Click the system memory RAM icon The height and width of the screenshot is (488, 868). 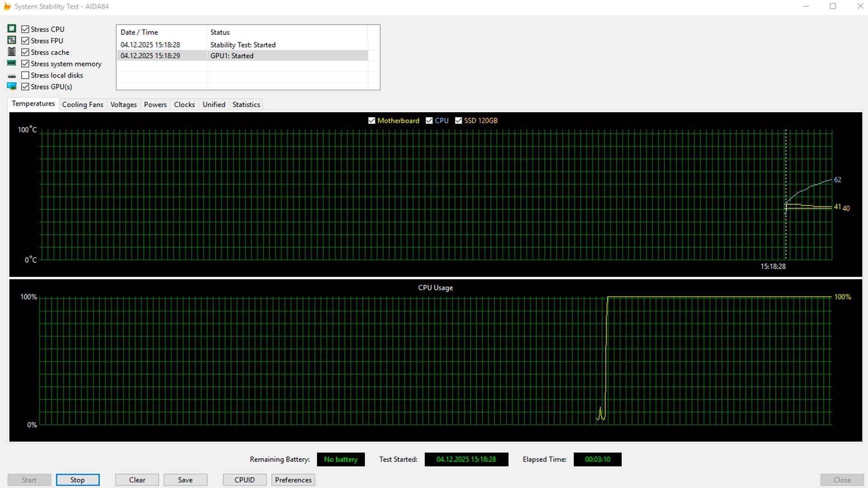12,63
